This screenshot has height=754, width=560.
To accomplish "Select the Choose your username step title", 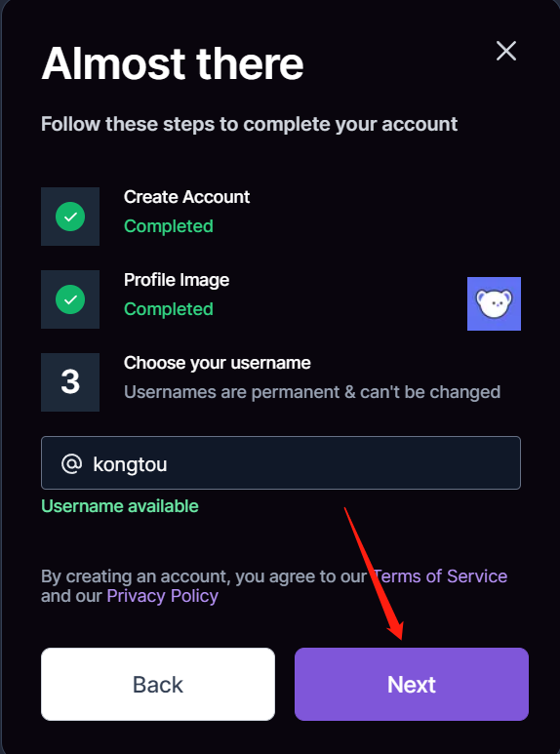I will (218, 363).
